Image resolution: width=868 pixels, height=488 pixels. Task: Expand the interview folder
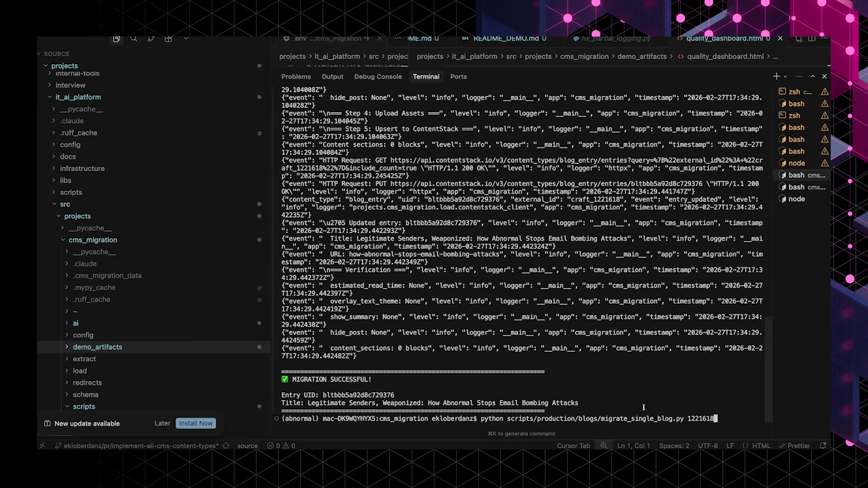click(x=70, y=85)
